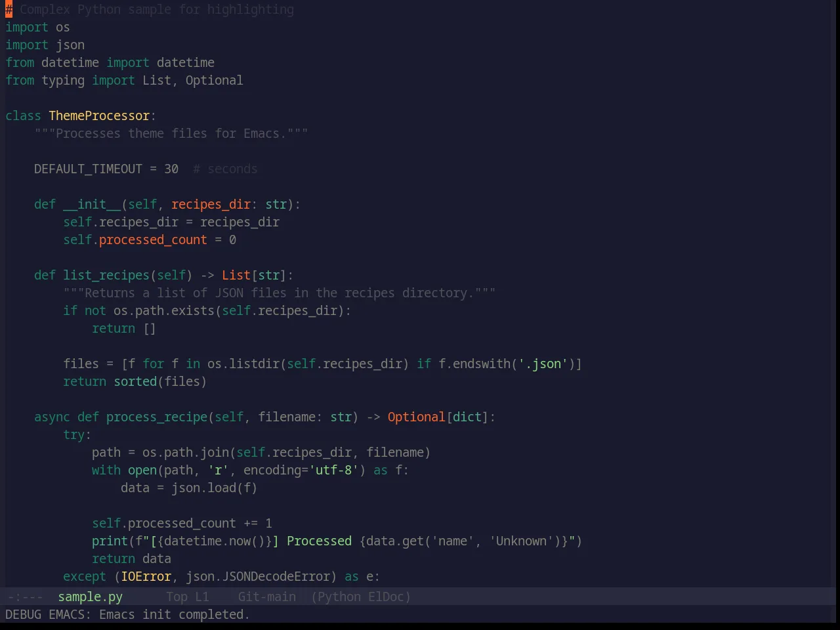The width and height of the screenshot is (840, 630).
Task: Click the 'name' string literal
Action: [453, 541]
